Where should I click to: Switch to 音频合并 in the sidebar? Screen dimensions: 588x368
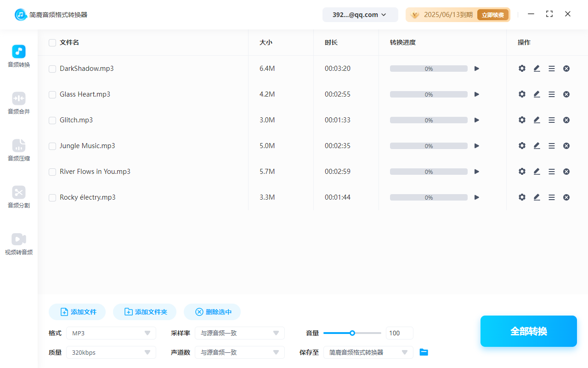19,103
